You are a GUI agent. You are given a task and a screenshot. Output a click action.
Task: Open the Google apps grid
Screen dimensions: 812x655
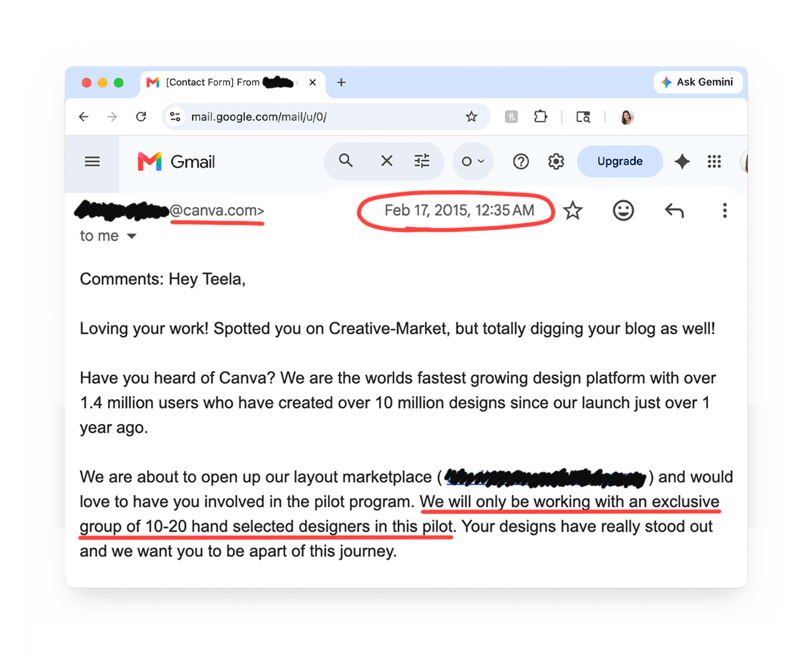tap(714, 162)
